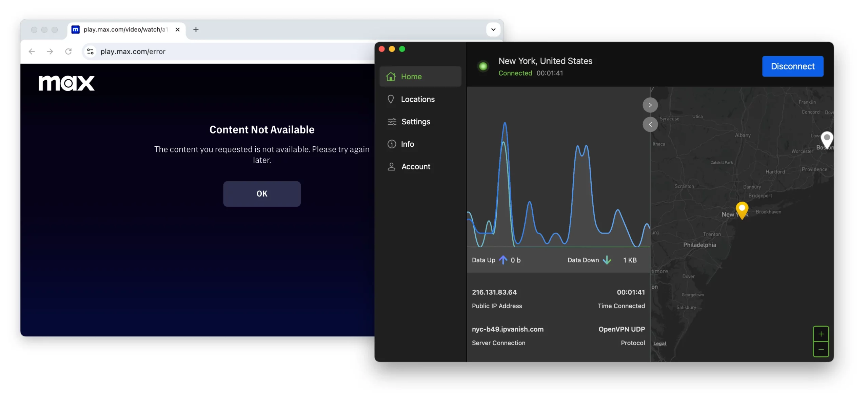The image size is (868, 393).
Task: Open the Home section in IPVanish sidebar
Action: coord(420,77)
